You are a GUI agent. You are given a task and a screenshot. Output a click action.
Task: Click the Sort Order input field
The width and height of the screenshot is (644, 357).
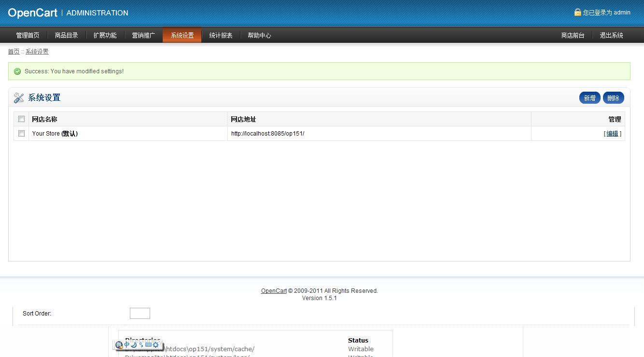[x=140, y=313]
